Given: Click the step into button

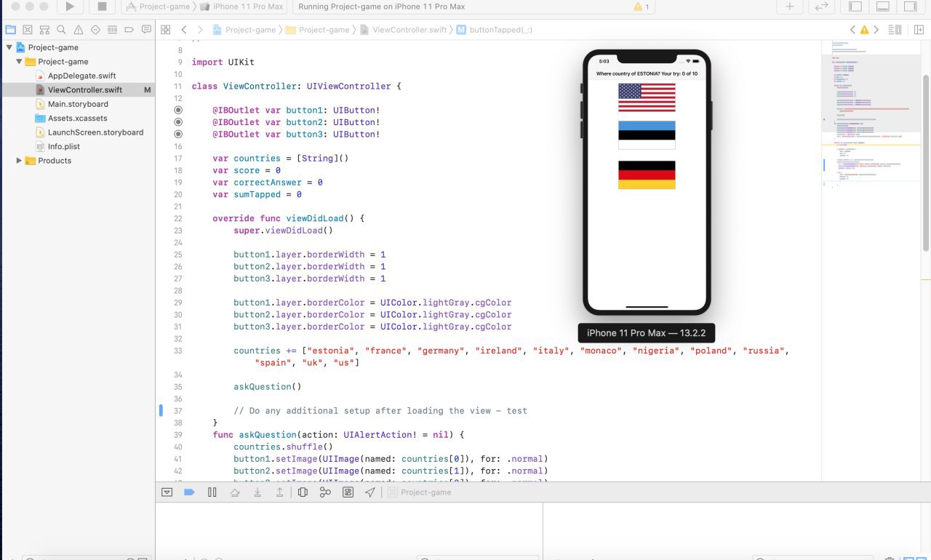Looking at the screenshot, I should coord(257,492).
